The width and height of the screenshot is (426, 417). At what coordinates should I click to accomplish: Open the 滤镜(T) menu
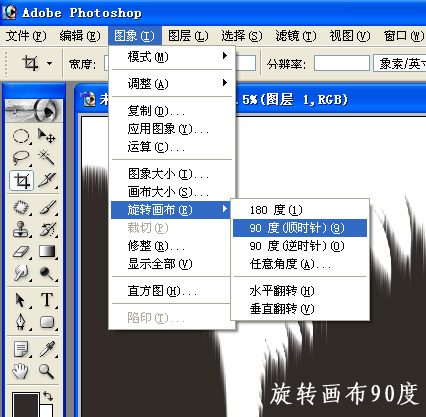[296, 36]
